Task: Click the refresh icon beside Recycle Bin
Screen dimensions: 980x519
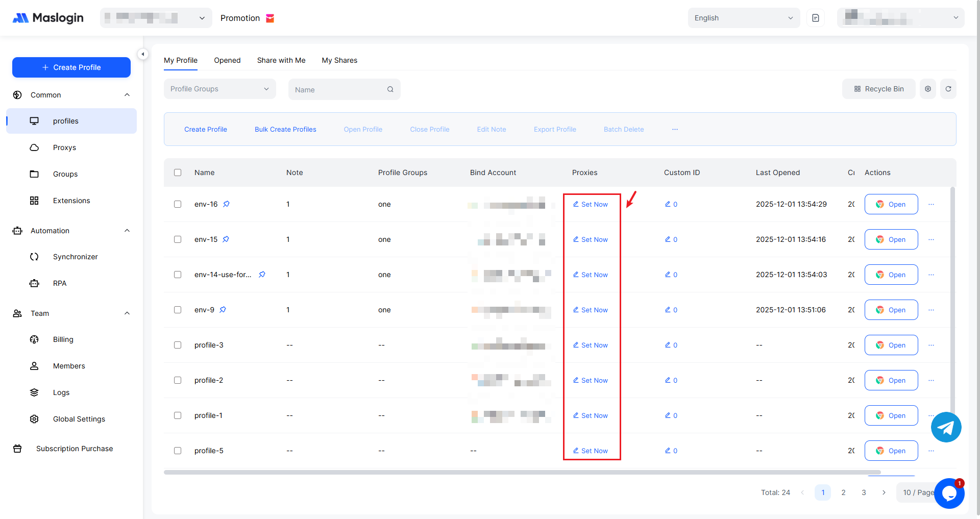Action: 948,89
